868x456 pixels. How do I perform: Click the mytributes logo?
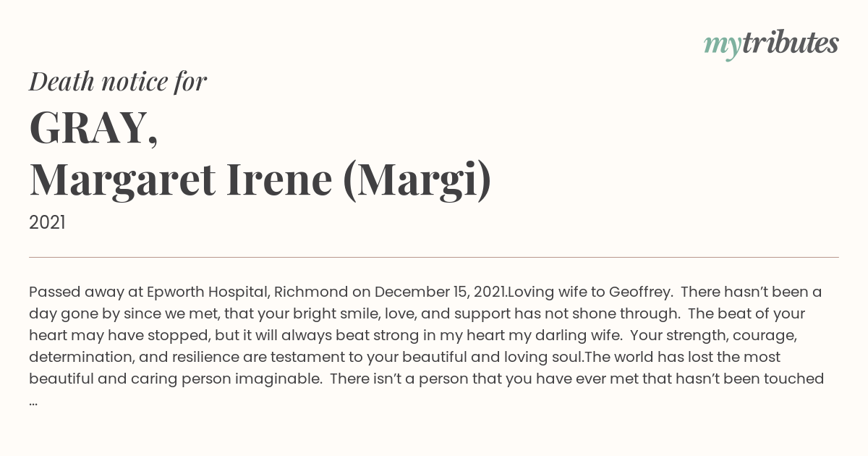tap(771, 44)
